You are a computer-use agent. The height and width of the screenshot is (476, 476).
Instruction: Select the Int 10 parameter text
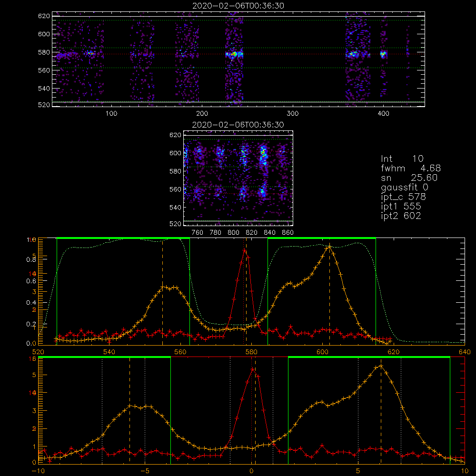point(402,159)
